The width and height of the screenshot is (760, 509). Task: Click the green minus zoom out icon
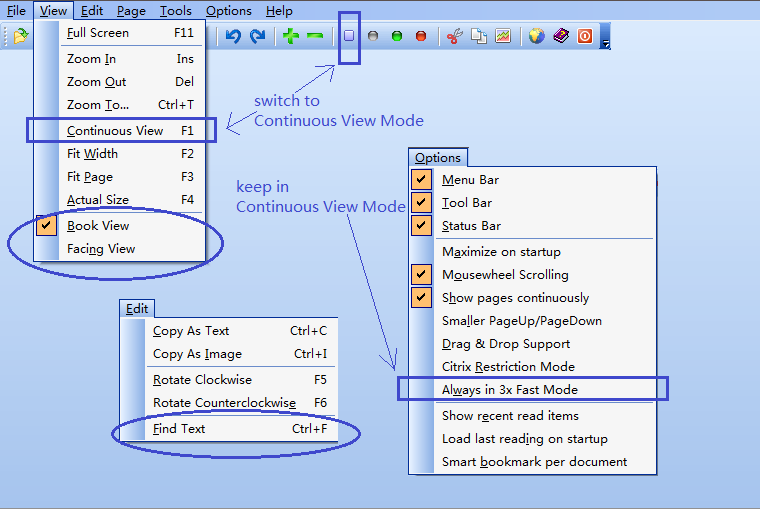tap(315, 37)
